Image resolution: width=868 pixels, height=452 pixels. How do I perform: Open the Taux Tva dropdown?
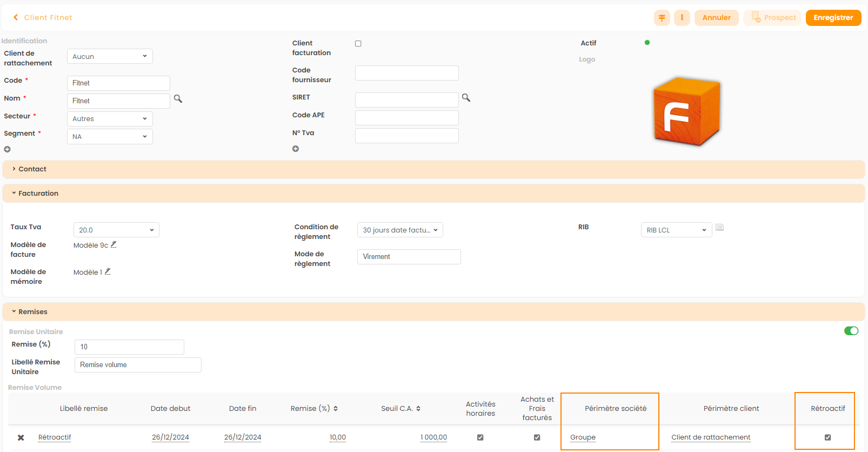(x=116, y=230)
